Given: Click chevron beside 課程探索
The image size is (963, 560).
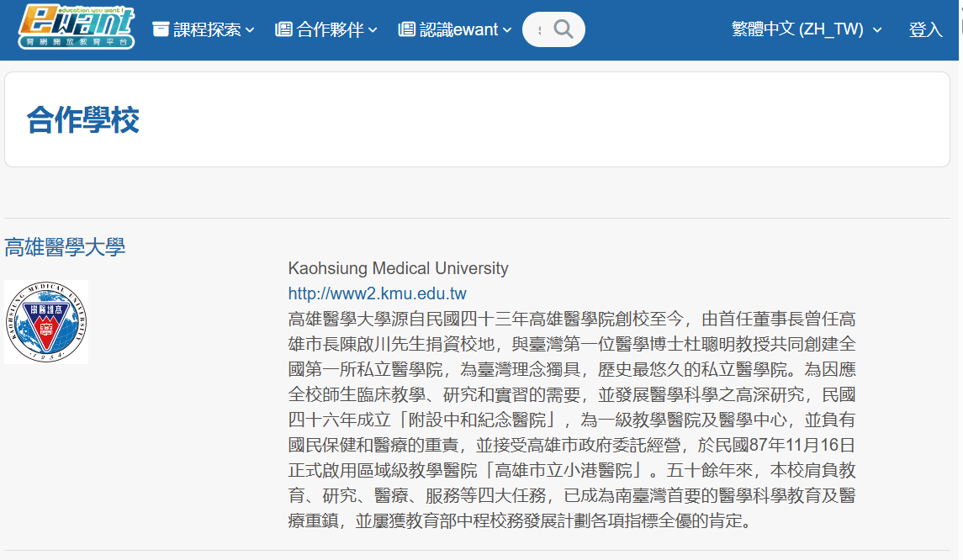Looking at the screenshot, I should 249,29.
